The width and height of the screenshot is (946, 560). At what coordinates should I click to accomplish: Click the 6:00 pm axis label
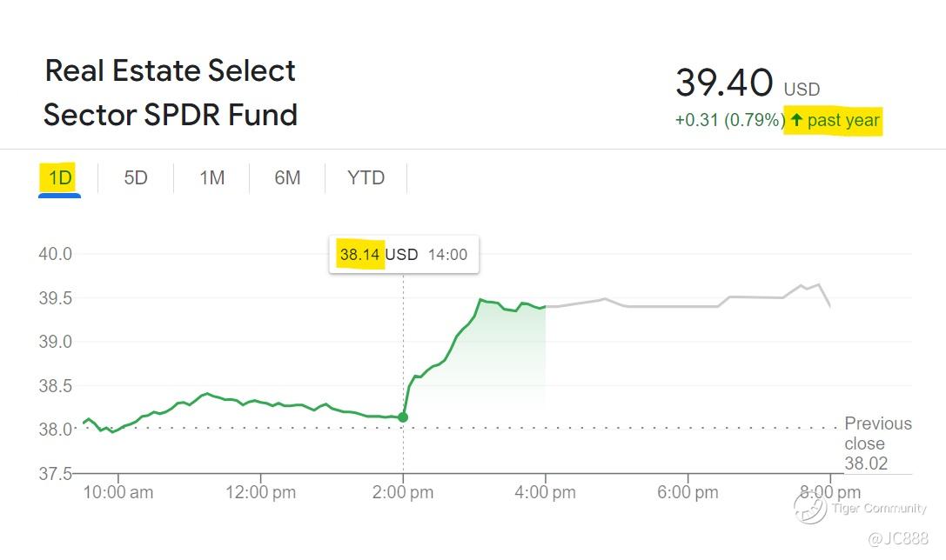pos(688,492)
